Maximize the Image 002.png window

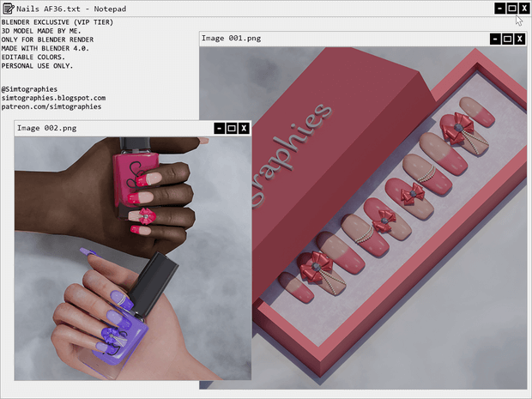coord(232,128)
